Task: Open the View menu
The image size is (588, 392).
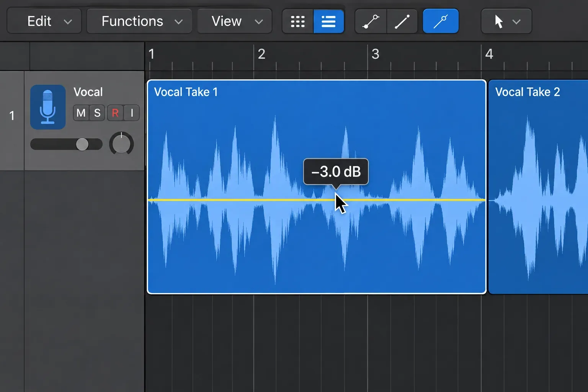Action: click(x=234, y=21)
